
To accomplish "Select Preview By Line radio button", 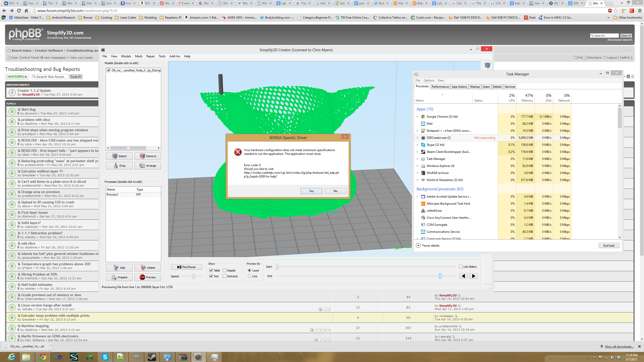I will tap(249, 276).
